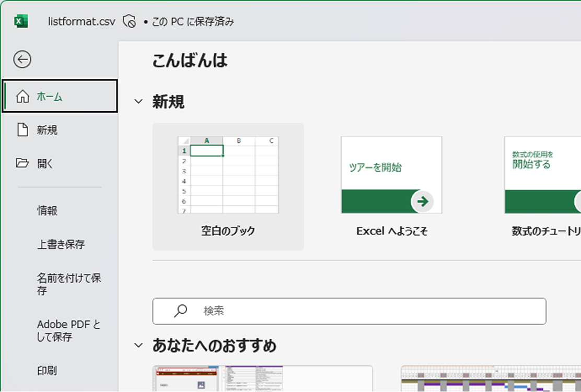Open the 情報 menu item
This screenshot has height=392, width=581.
click(x=47, y=210)
